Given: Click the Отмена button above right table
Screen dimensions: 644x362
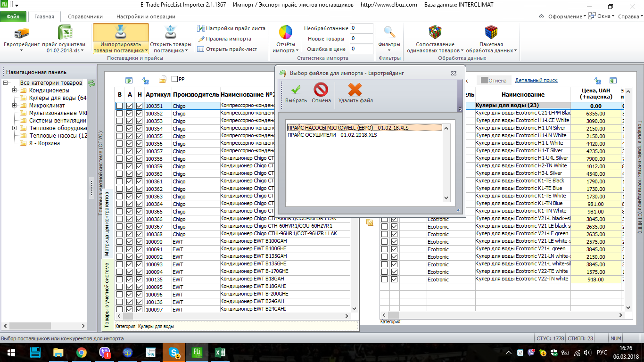Looking at the screenshot, I should (x=493, y=81).
